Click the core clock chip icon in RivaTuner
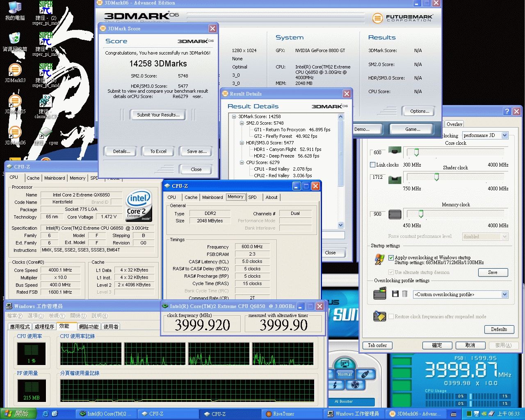This screenshot has height=420, width=525. click(395, 151)
